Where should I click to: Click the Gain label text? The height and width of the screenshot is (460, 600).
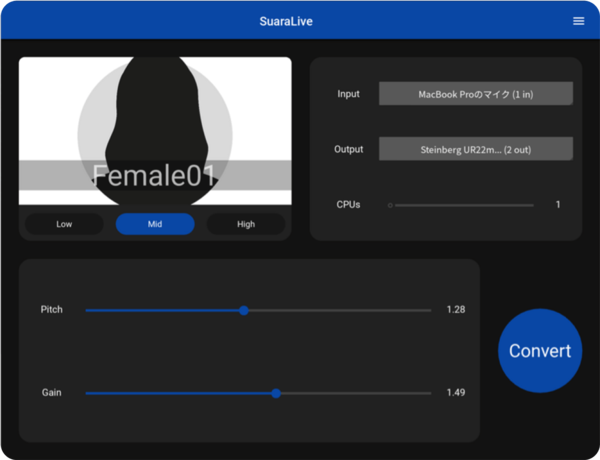pyautogui.click(x=51, y=393)
